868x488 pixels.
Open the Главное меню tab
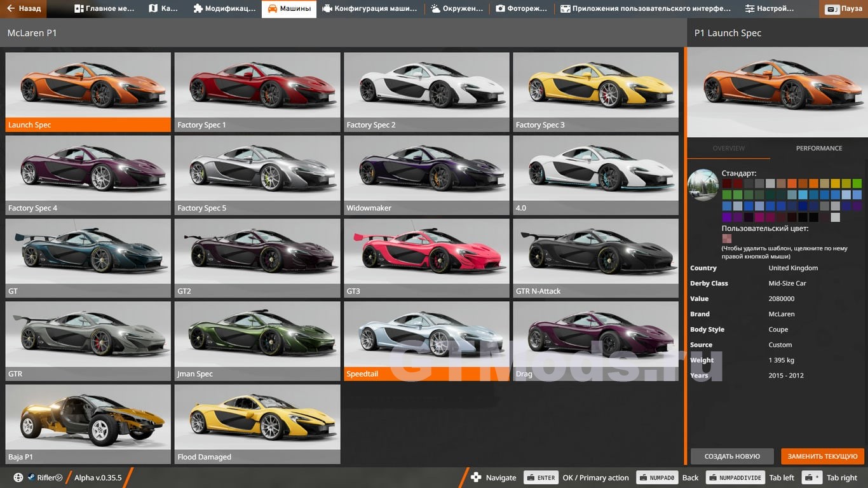coord(105,9)
